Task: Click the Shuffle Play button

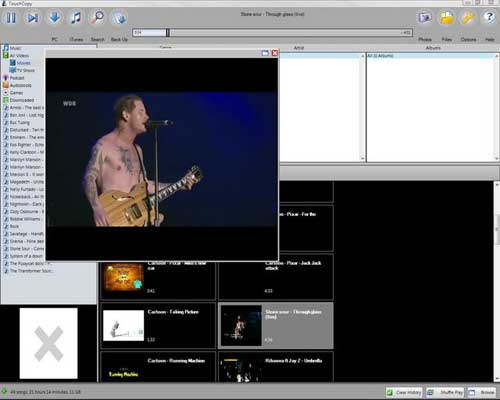Action: 445,392
